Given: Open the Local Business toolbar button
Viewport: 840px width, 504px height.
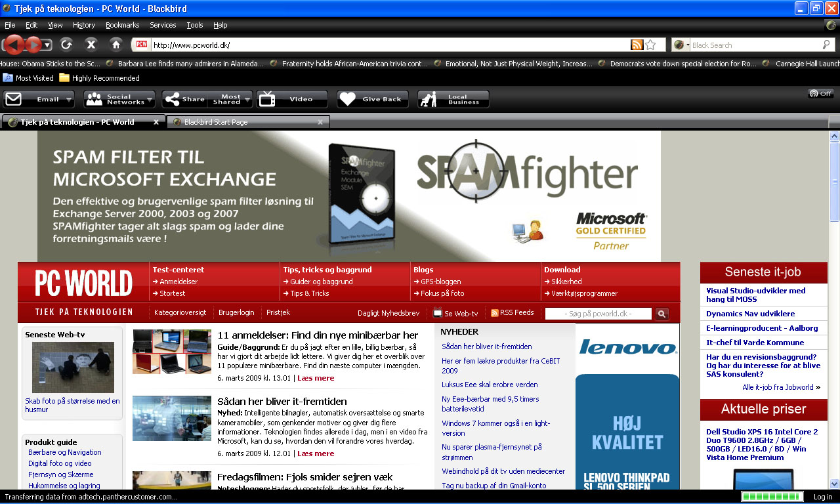Looking at the screenshot, I should (x=453, y=99).
